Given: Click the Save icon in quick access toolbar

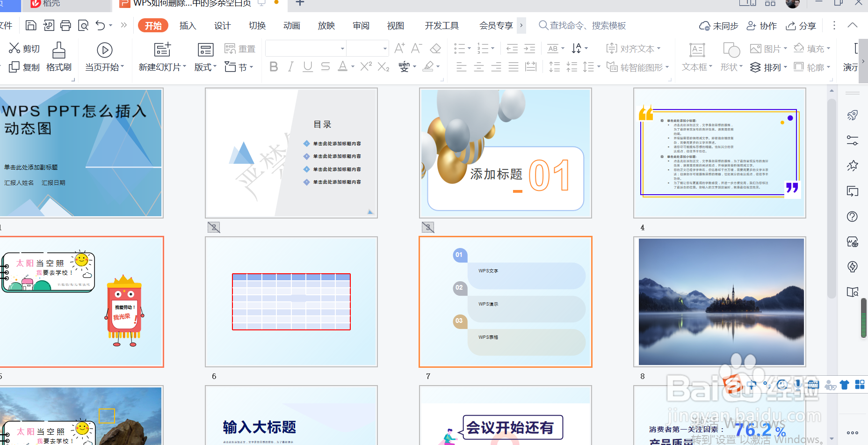Looking at the screenshot, I should tap(31, 25).
